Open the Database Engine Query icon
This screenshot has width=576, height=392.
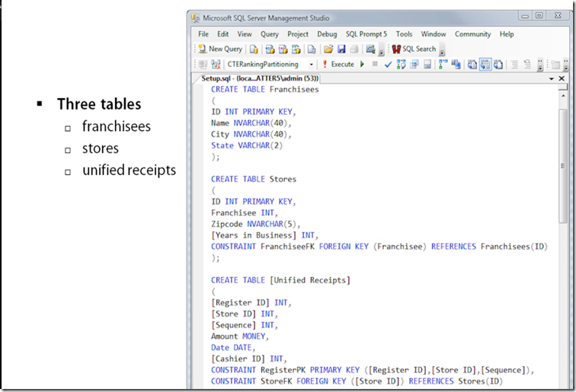click(x=254, y=49)
